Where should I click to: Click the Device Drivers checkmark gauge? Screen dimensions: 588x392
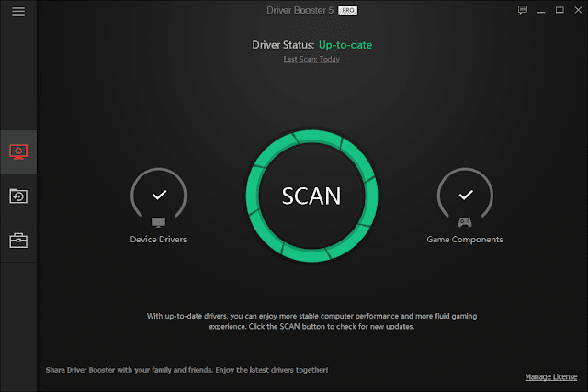point(159,194)
